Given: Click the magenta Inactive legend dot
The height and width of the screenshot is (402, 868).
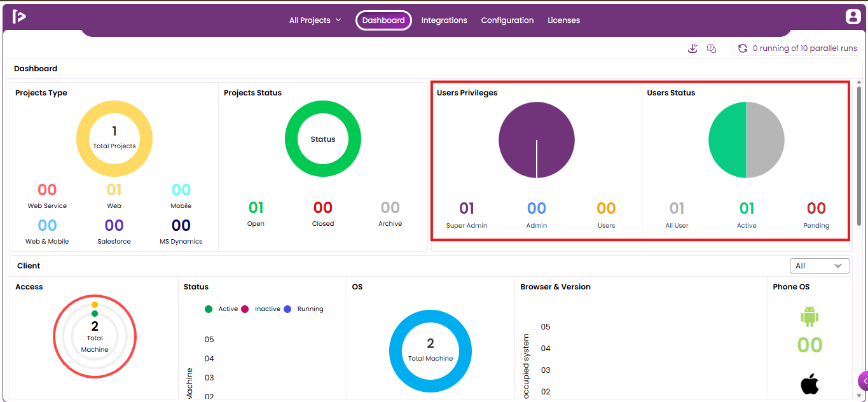Looking at the screenshot, I should click(245, 309).
